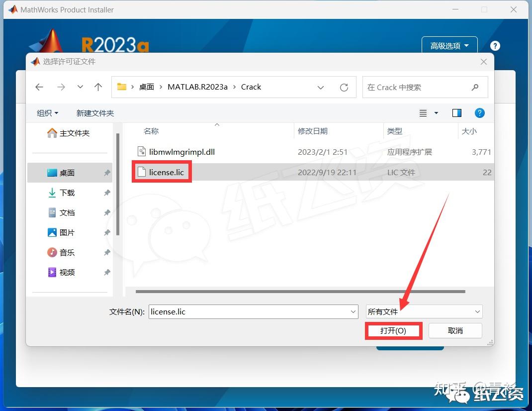The image size is (532, 411).
Task: Toggle the preview pane
Action: coord(456,113)
